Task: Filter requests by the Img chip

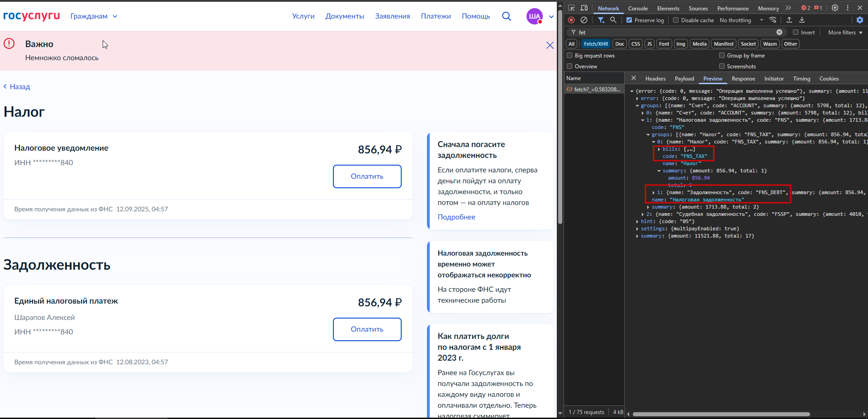Action: click(681, 44)
